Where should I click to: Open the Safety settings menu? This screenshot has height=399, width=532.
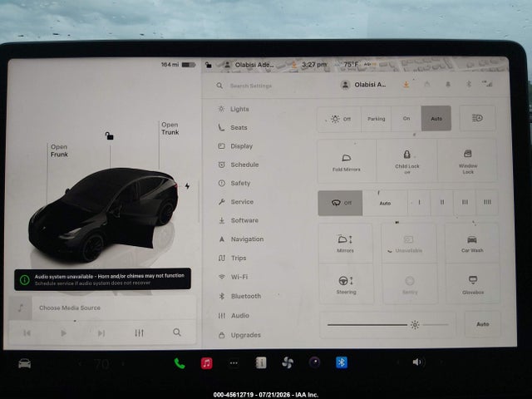234,183
